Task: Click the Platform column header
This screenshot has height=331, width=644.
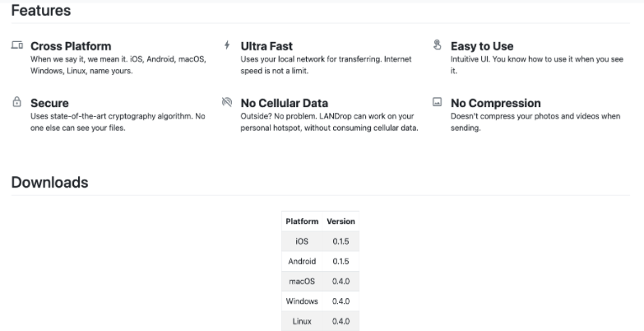Action: 302,221
